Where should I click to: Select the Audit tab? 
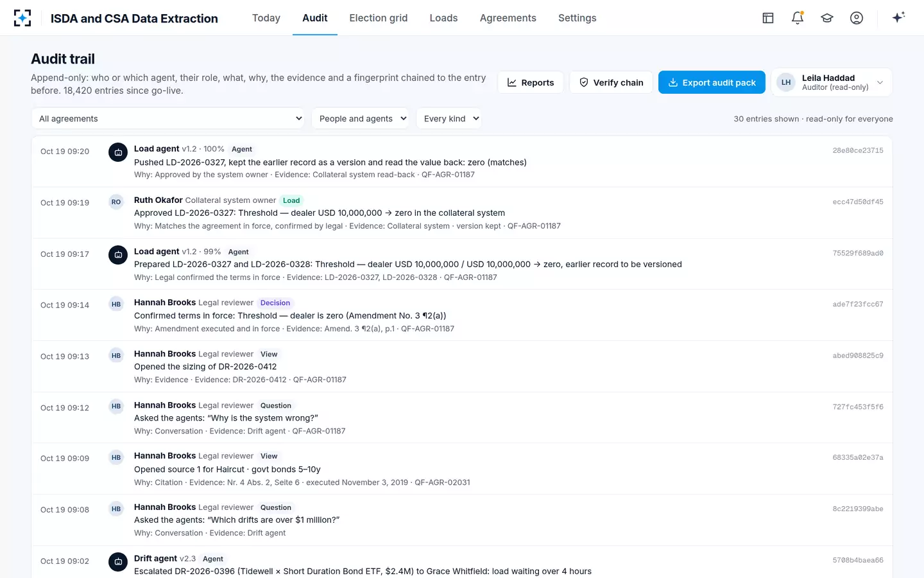(315, 18)
